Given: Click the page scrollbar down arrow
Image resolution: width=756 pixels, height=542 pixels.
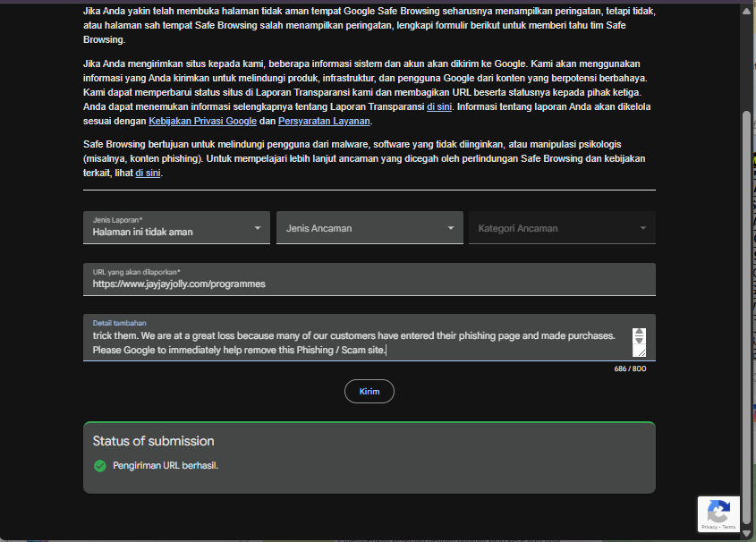Looking at the screenshot, I should point(746,533).
